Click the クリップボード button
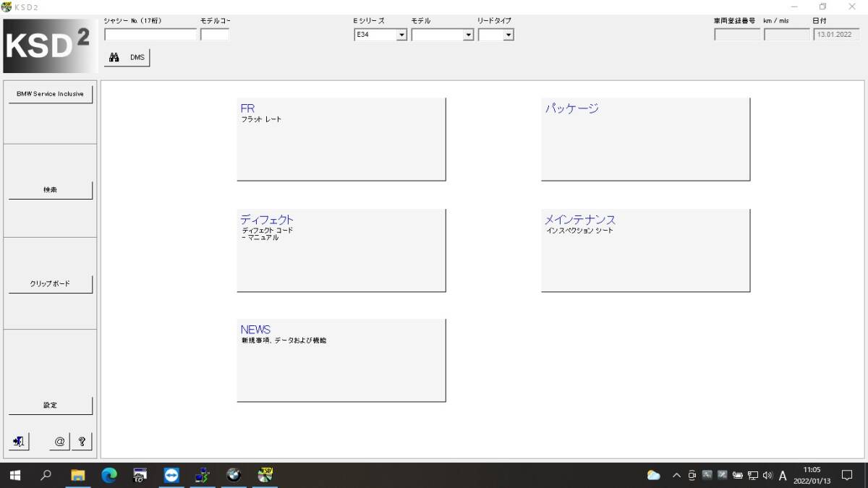Viewport: 868px width, 488px height. pos(51,284)
